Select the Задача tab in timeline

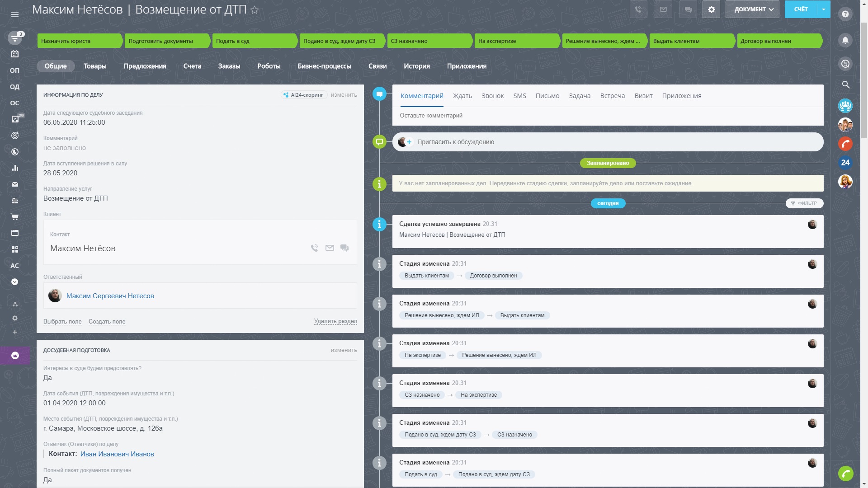pos(580,96)
